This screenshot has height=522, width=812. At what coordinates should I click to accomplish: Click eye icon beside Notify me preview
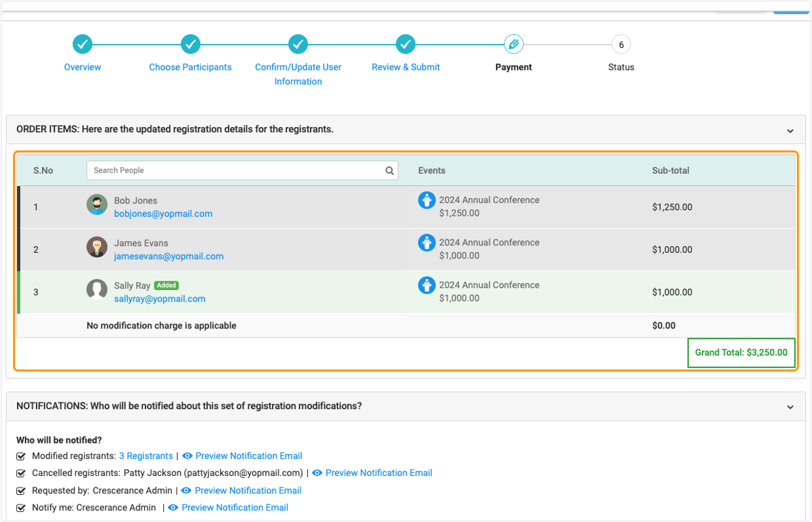(173, 508)
